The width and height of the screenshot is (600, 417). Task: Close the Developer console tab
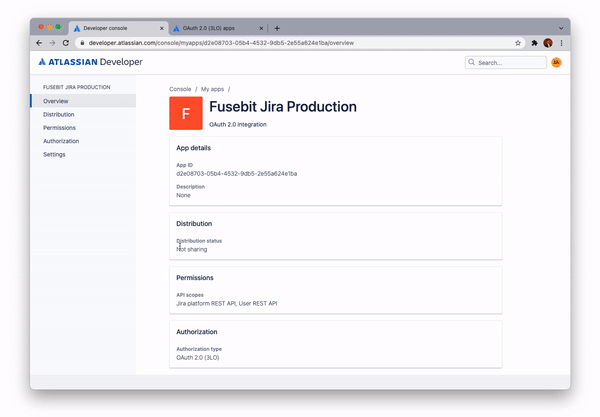[x=161, y=28]
